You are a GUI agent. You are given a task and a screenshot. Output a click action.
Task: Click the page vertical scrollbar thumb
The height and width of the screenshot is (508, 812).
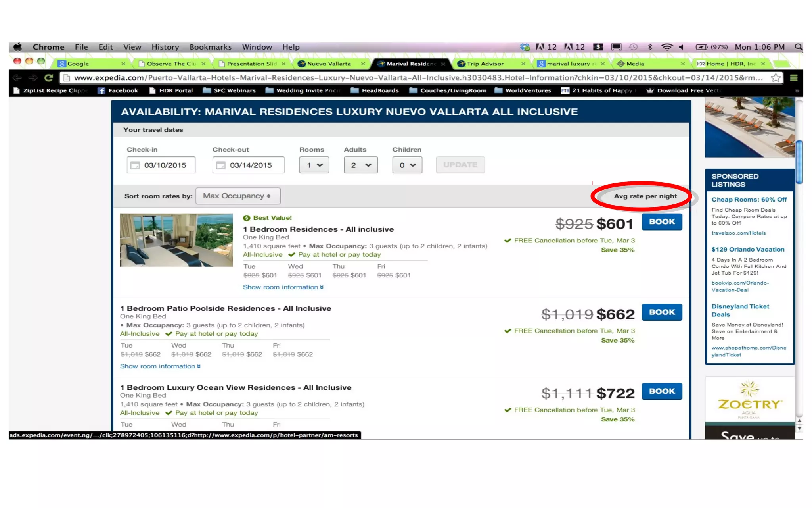[x=799, y=162]
